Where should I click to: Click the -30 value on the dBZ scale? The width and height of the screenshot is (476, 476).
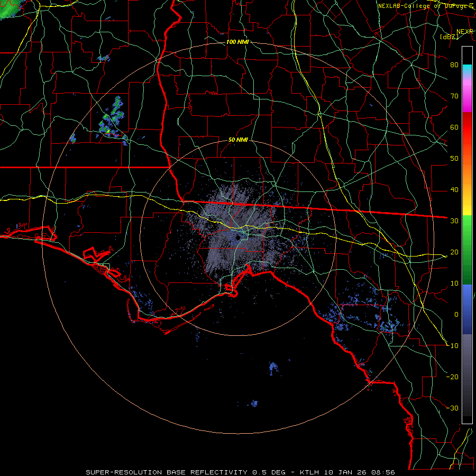[x=453, y=408]
